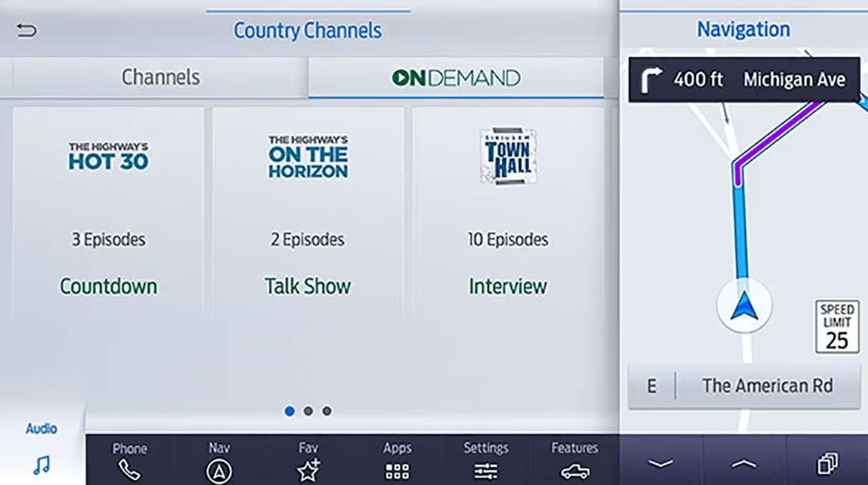Screen dimensions: 868x485
Task: Tap the Talk Show label
Action: (308, 286)
